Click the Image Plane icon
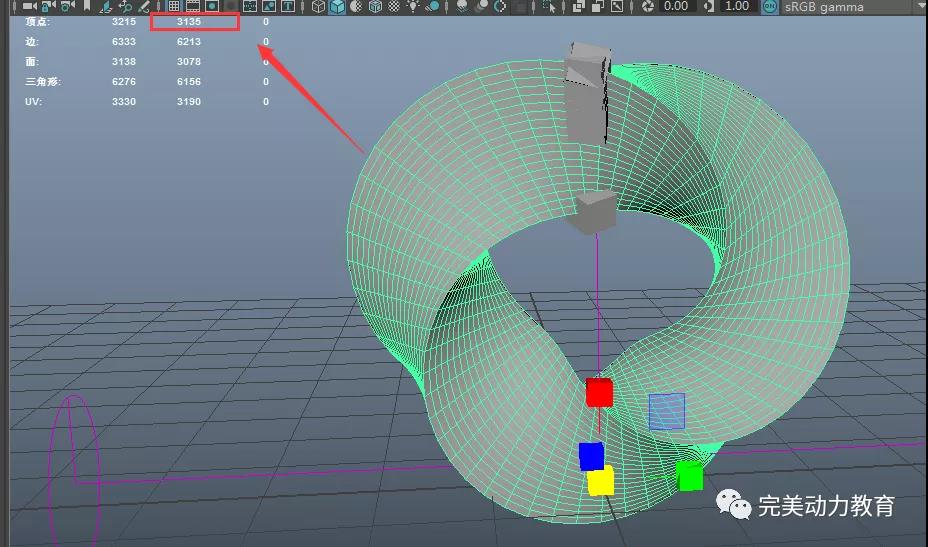The width and height of the screenshot is (928, 547). pos(107,6)
